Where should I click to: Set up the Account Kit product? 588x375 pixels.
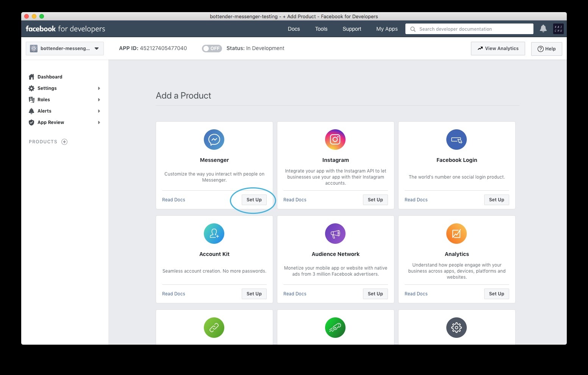[254, 294]
